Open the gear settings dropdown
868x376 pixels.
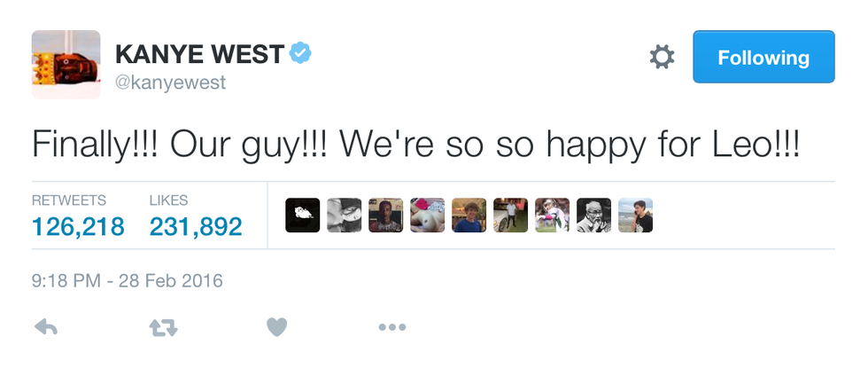[x=662, y=58]
